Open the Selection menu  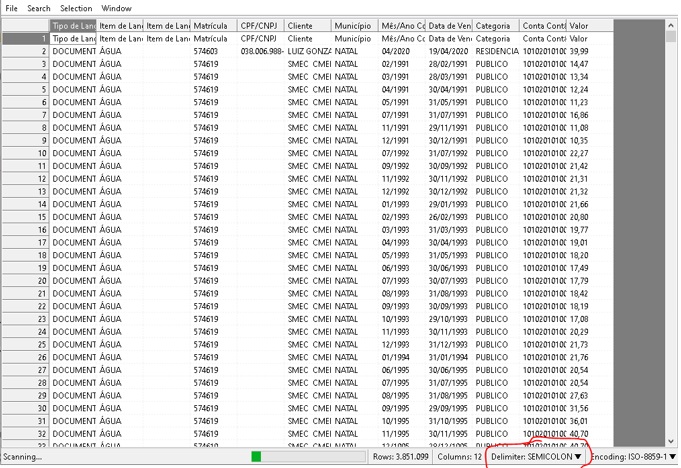pyautogui.click(x=75, y=8)
